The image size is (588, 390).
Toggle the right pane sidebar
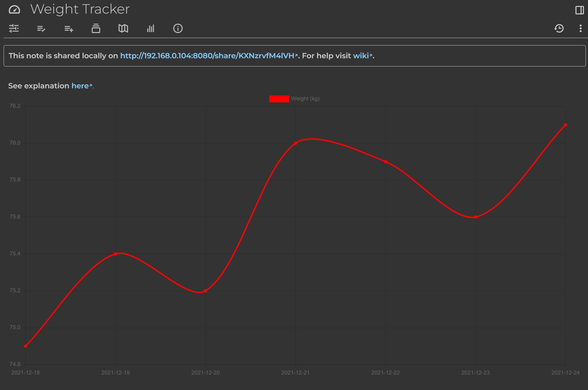tap(579, 10)
